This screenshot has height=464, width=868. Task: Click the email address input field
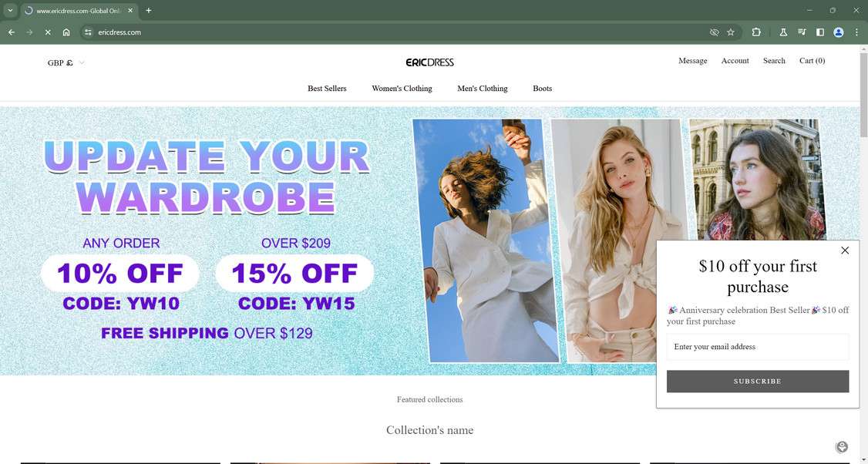tap(757, 347)
